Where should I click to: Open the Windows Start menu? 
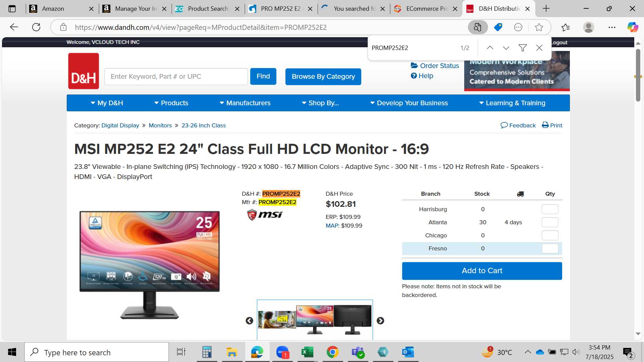(x=12, y=352)
